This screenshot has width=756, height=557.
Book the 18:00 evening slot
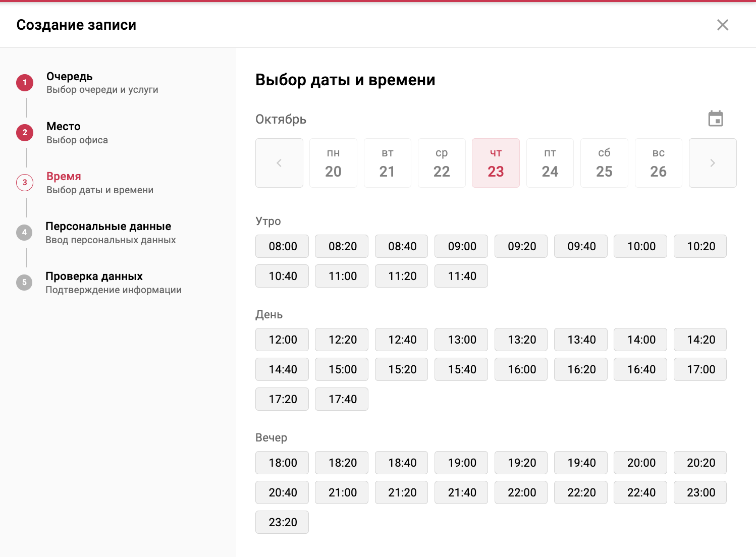coord(282,463)
